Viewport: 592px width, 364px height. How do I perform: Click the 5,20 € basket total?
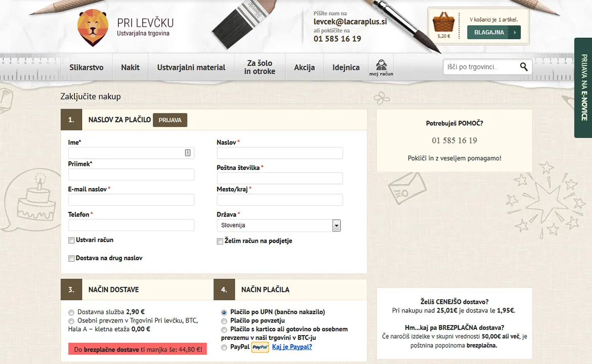[x=444, y=36]
